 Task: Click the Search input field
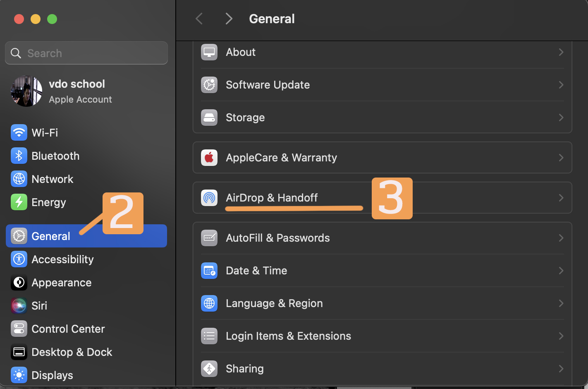[x=86, y=53]
